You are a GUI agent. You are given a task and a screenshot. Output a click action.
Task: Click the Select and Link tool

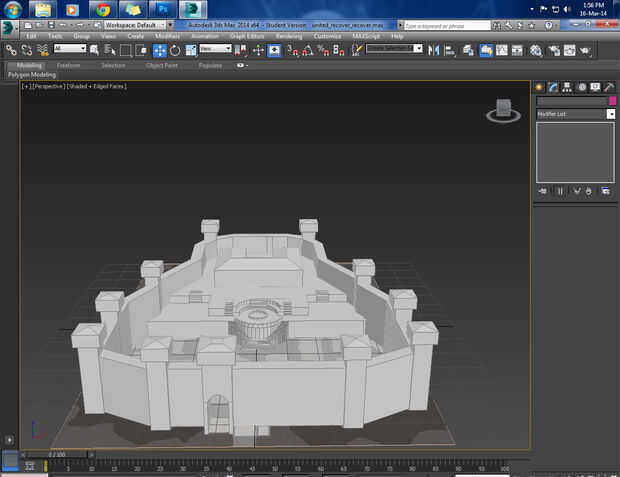click(x=11, y=49)
